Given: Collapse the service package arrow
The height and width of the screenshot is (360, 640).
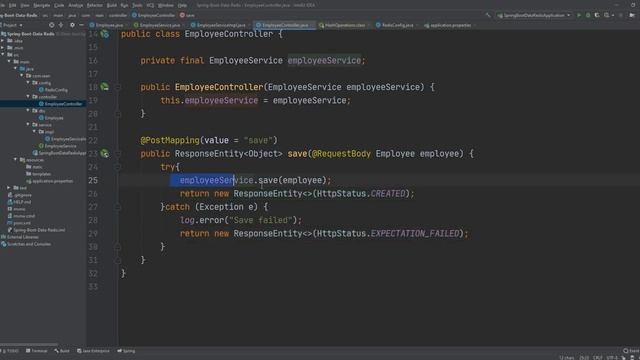Looking at the screenshot, I should (x=28, y=124).
